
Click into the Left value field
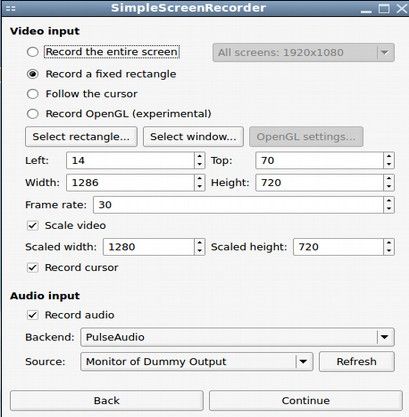[x=130, y=161]
